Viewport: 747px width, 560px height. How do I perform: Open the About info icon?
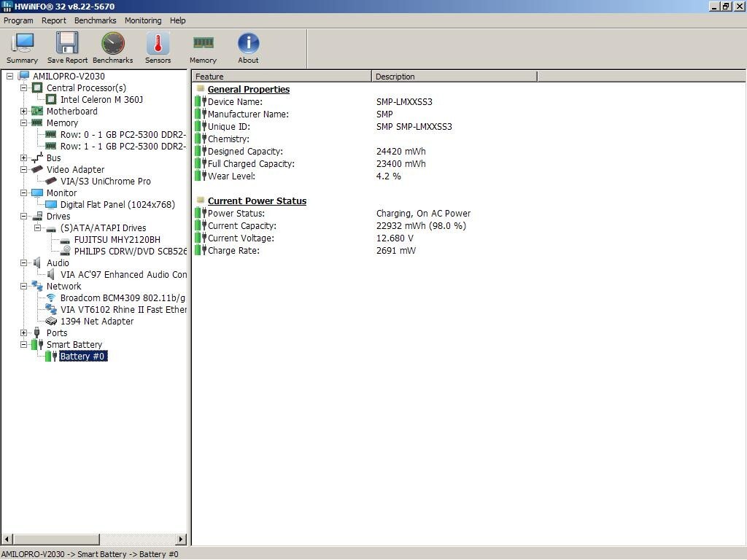pyautogui.click(x=248, y=43)
